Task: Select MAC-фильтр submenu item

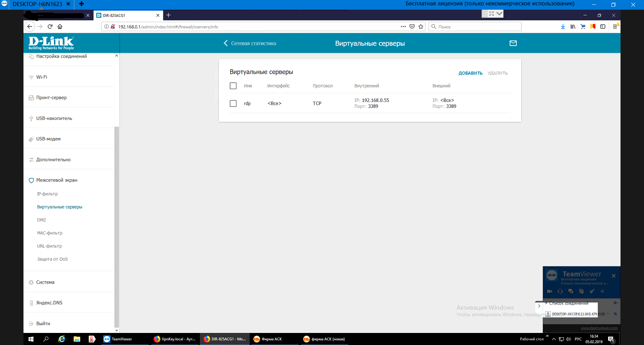Action: point(50,233)
